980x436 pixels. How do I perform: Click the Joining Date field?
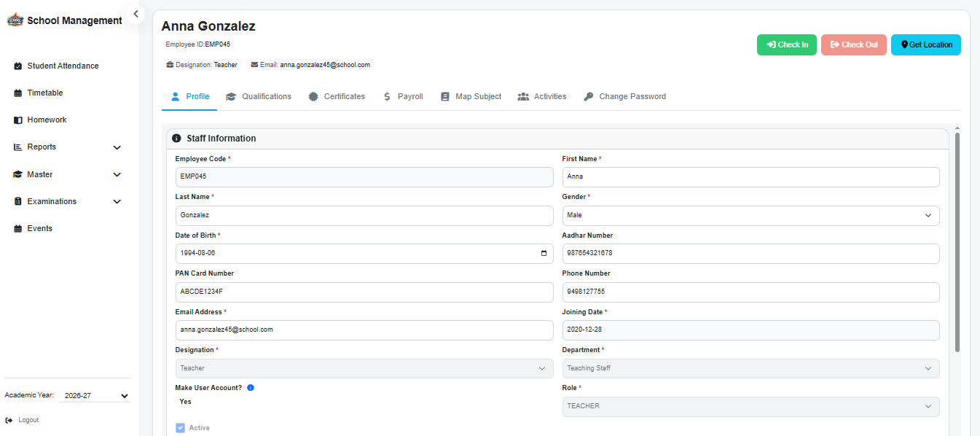click(x=750, y=330)
